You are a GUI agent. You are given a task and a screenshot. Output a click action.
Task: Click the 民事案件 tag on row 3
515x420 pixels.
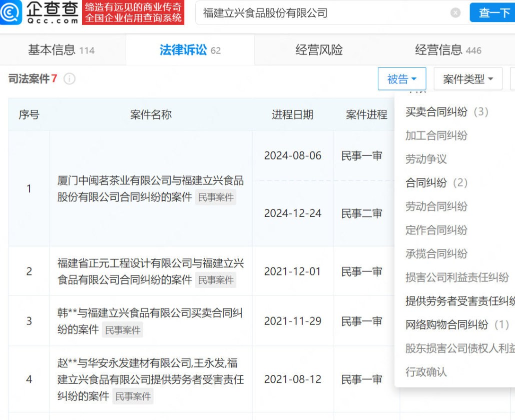tap(123, 329)
